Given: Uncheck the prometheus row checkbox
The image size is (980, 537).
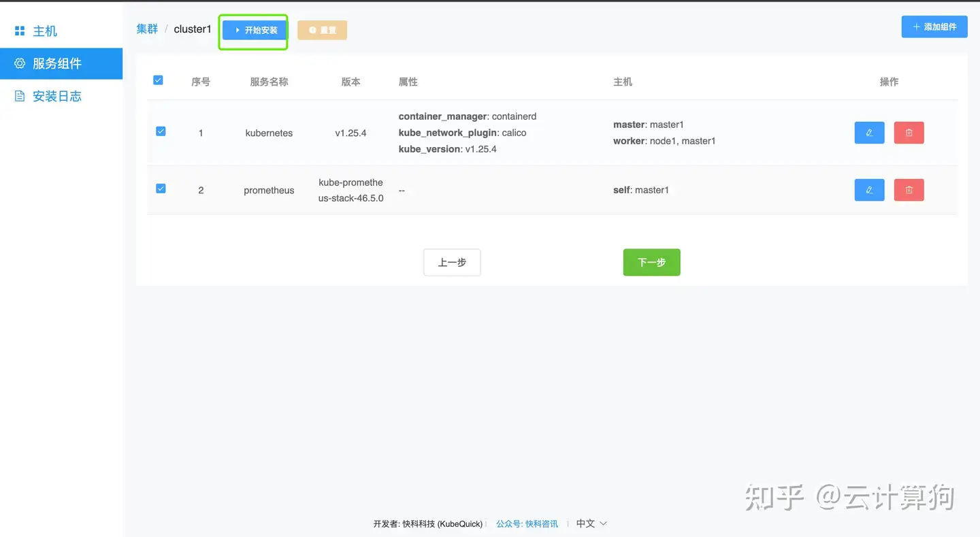Looking at the screenshot, I should [x=161, y=189].
